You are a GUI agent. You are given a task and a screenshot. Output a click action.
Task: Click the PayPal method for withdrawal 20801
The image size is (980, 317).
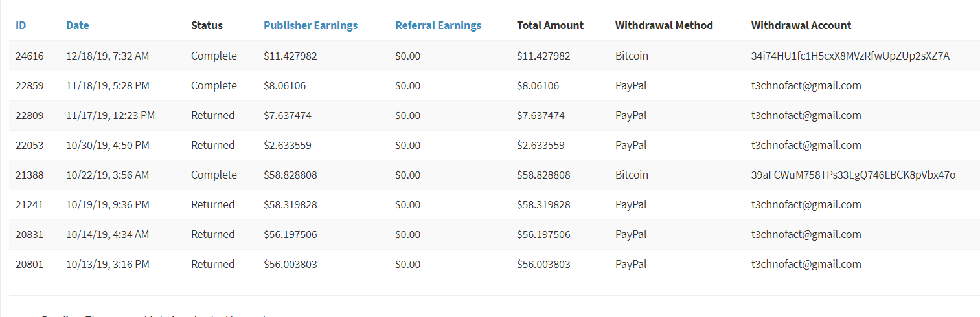tap(631, 265)
